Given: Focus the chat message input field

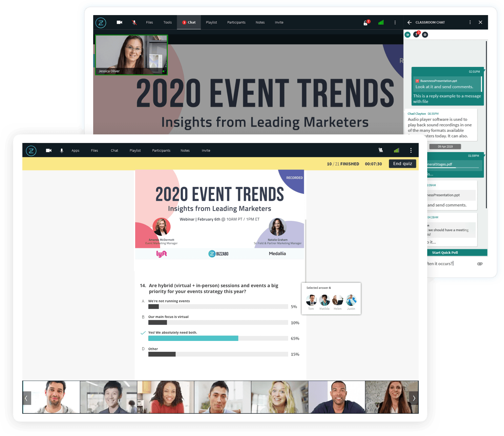Looking at the screenshot, I should (x=450, y=264).
